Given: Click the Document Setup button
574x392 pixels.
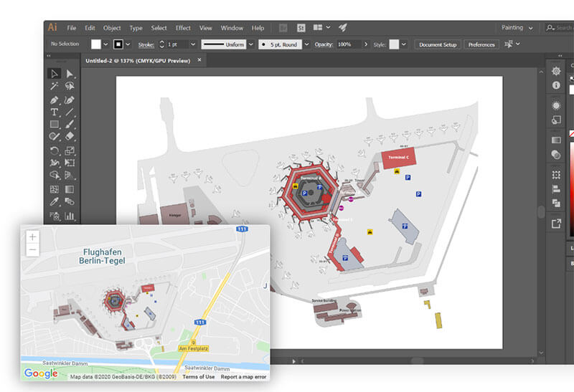Looking at the screenshot, I should pos(438,44).
